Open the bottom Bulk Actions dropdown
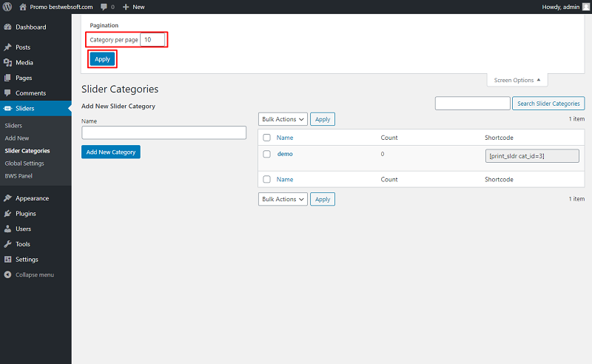Image resolution: width=592 pixels, height=364 pixels. [283, 199]
